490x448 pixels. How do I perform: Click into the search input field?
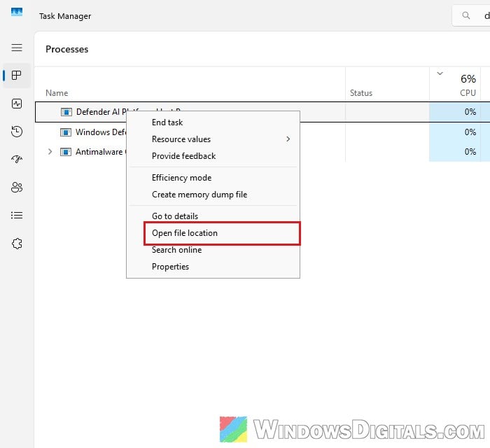point(471,15)
